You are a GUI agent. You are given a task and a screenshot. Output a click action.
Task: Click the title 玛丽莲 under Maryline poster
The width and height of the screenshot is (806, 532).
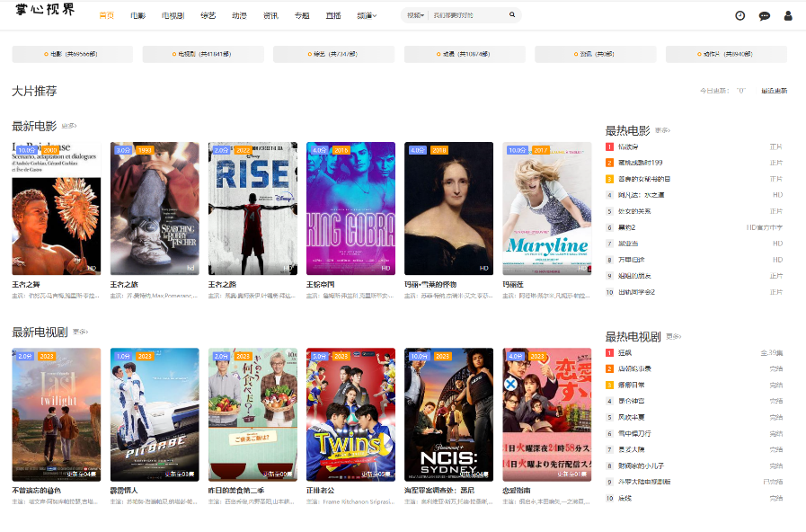coord(513,285)
